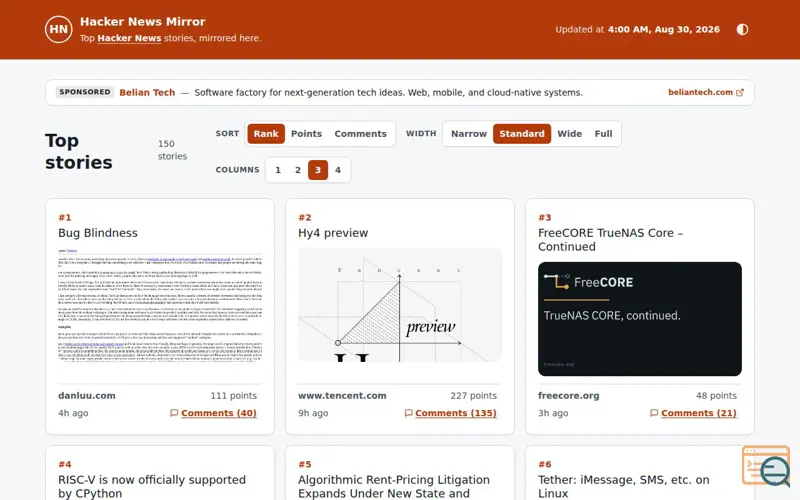The width and height of the screenshot is (800, 500).
Task: Click the 9h ago timestamp
Action: [313, 413]
